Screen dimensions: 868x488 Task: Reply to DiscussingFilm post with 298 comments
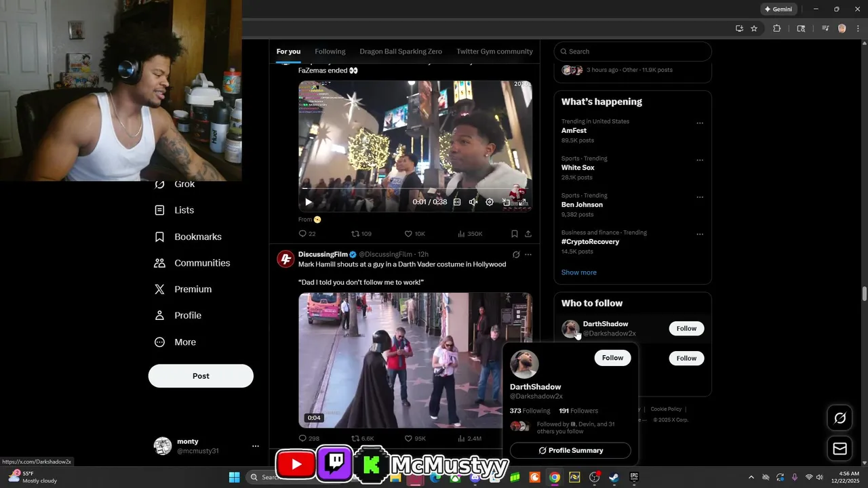click(309, 439)
